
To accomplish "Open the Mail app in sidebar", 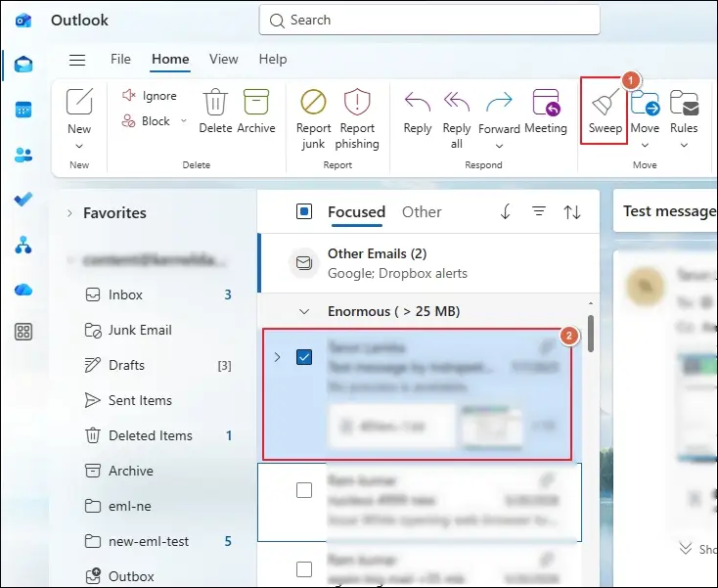I will click(23, 65).
